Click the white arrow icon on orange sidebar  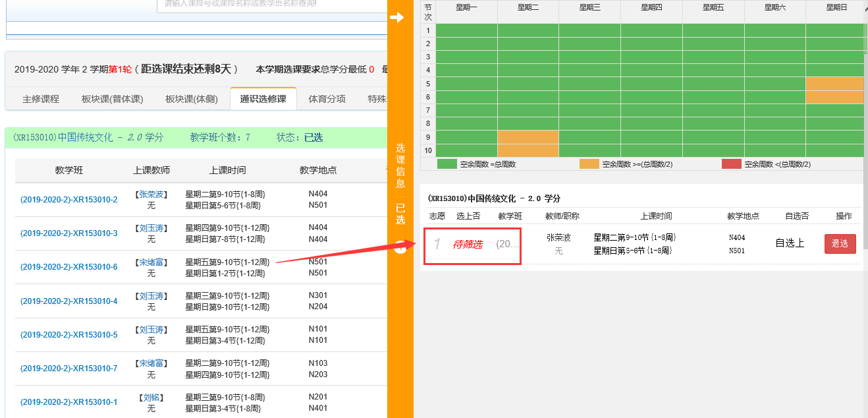coord(396,18)
